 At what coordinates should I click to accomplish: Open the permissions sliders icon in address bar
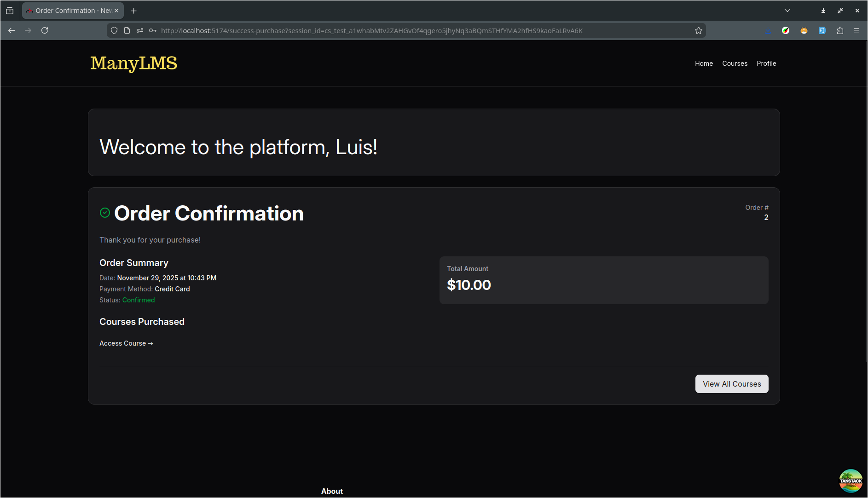[x=139, y=30]
